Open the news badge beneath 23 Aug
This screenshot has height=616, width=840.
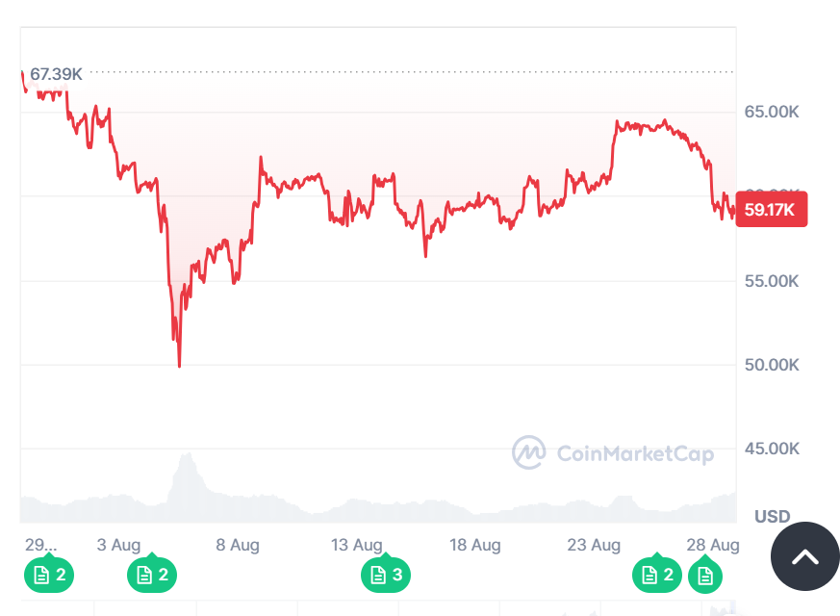point(655,575)
